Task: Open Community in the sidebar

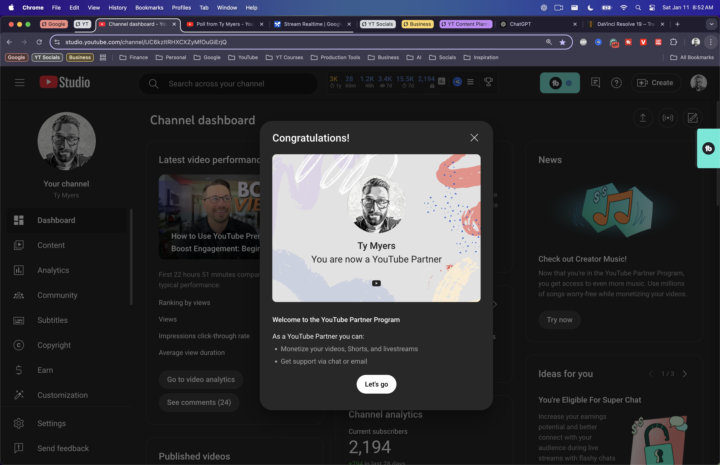Action: click(67, 295)
